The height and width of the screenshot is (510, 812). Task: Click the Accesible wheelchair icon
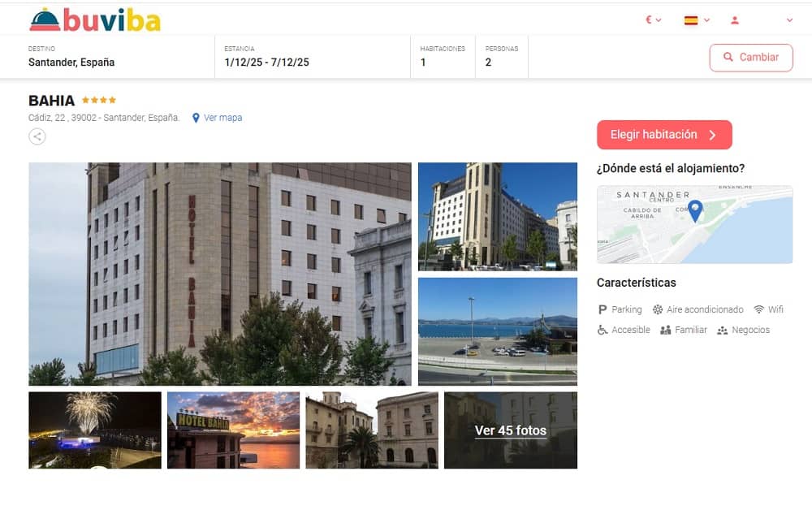click(x=603, y=330)
